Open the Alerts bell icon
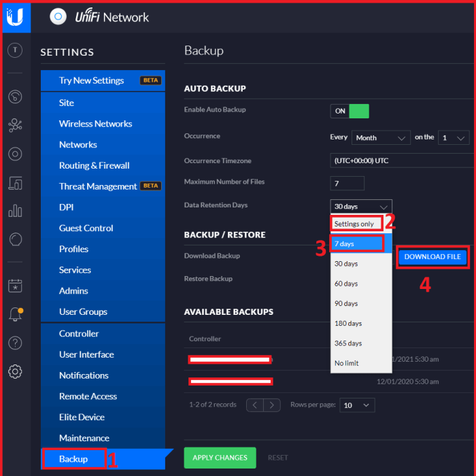 tap(16, 314)
